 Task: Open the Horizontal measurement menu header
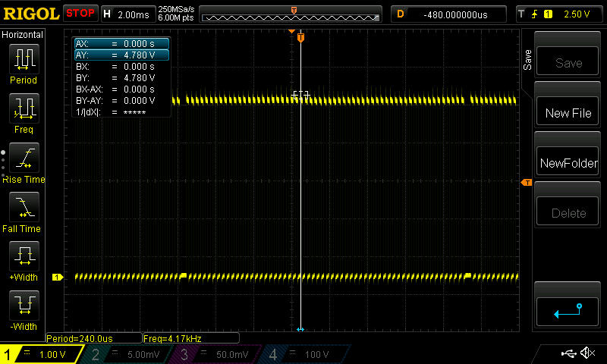(x=23, y=35)
